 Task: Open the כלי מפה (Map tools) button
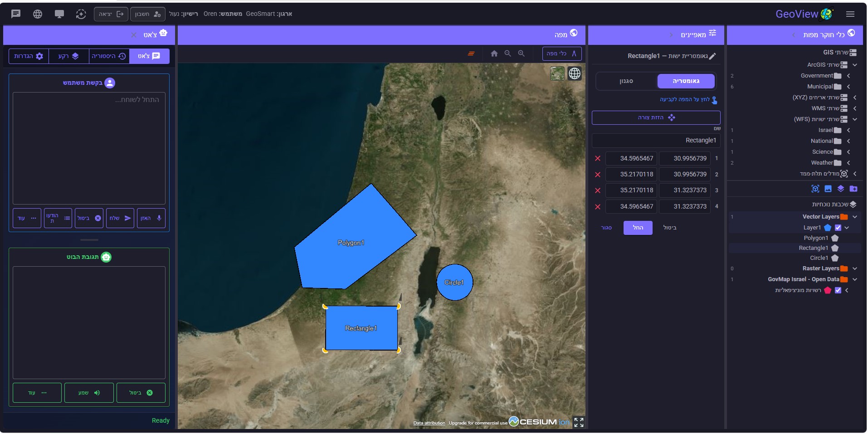pos(562,54)
